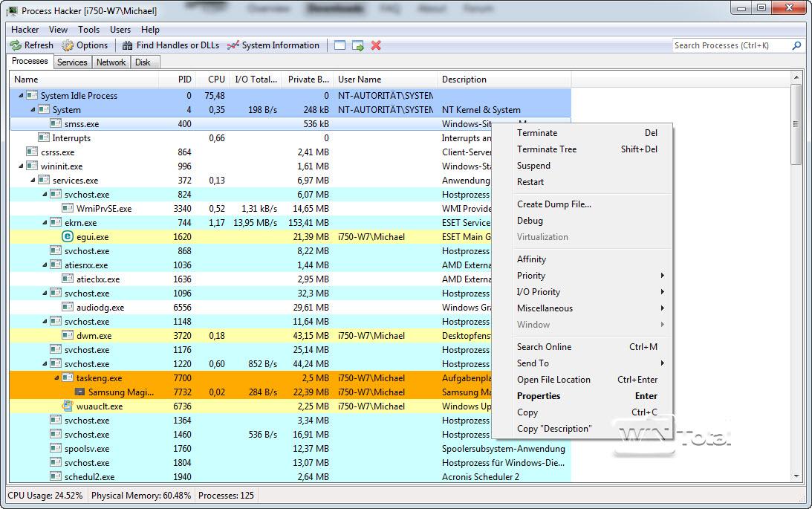Click the red X terminate icon in toolbar
812x509 pixels.
click(x=376, y=45)
